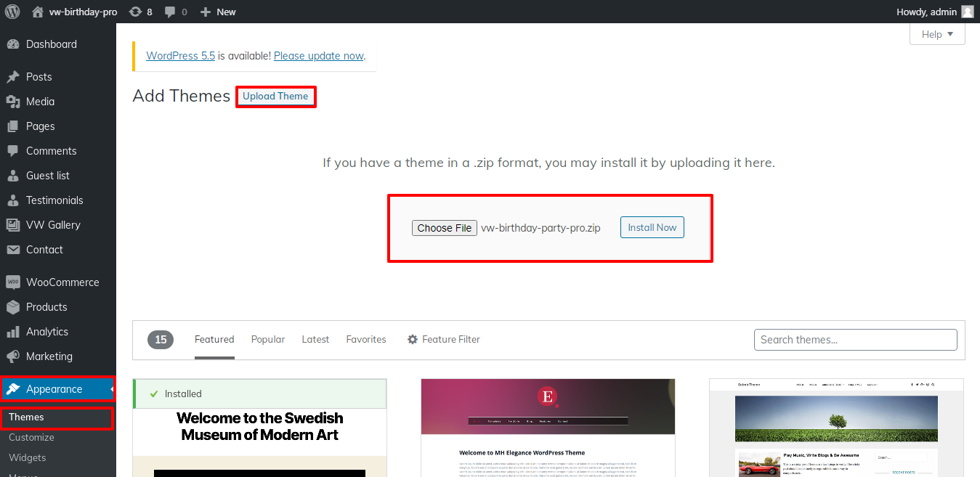This screenshot has width=980, height=477.
Task: Click the comments bubble icon in admin bar
Action: [170, 12]
